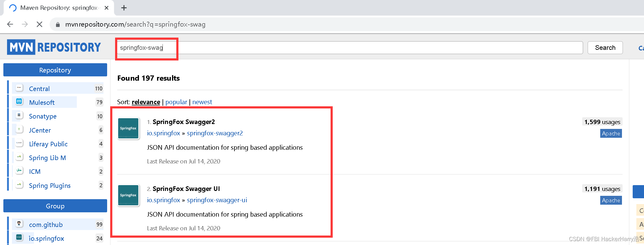The height and width of the screenshot is (245, 644).
Task: Click the Apache license tag for Swagger UI
Action: coord(611,200)
